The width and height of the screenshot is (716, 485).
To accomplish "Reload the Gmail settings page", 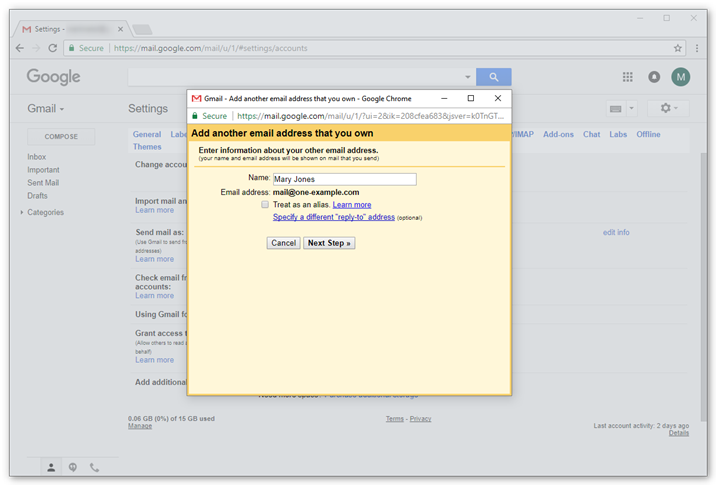I will (x=53, y=48).
